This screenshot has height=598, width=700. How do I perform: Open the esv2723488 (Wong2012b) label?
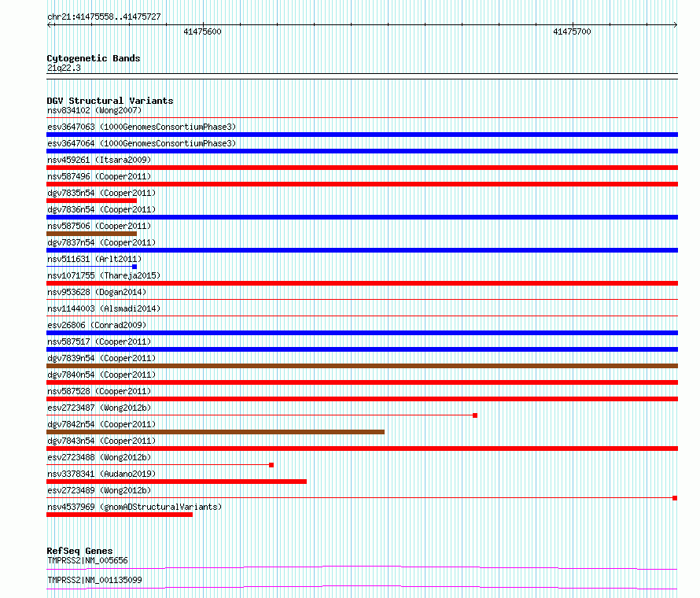click(99, 457)
